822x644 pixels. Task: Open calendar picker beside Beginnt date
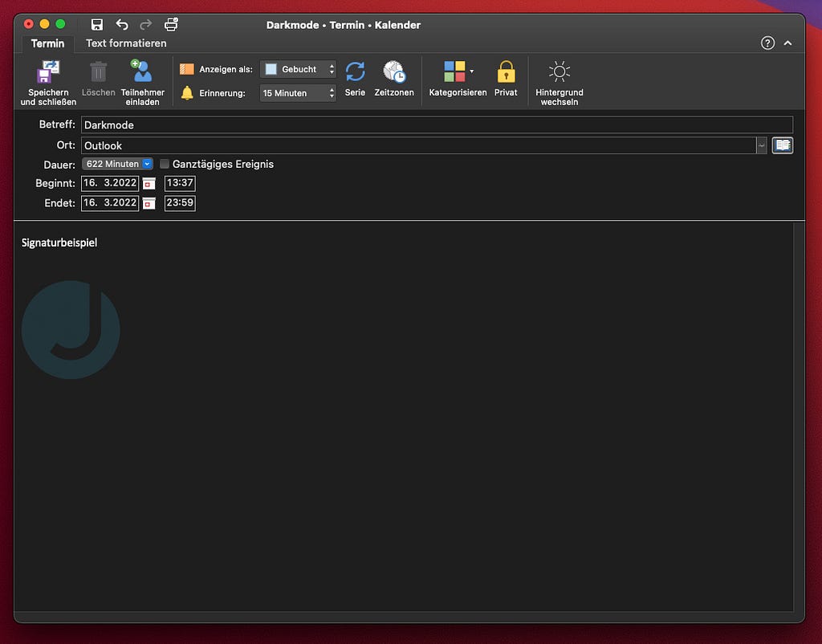(149, 184)
